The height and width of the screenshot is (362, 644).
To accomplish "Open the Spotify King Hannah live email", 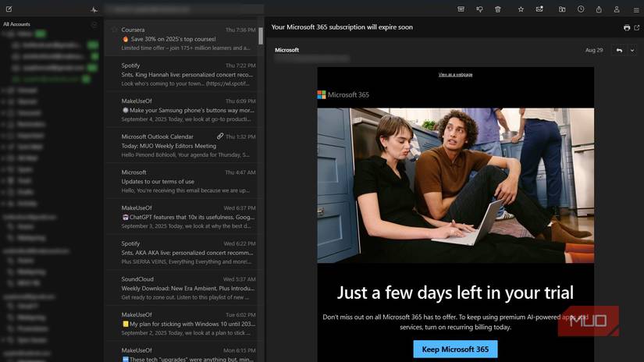I will 183,74.
